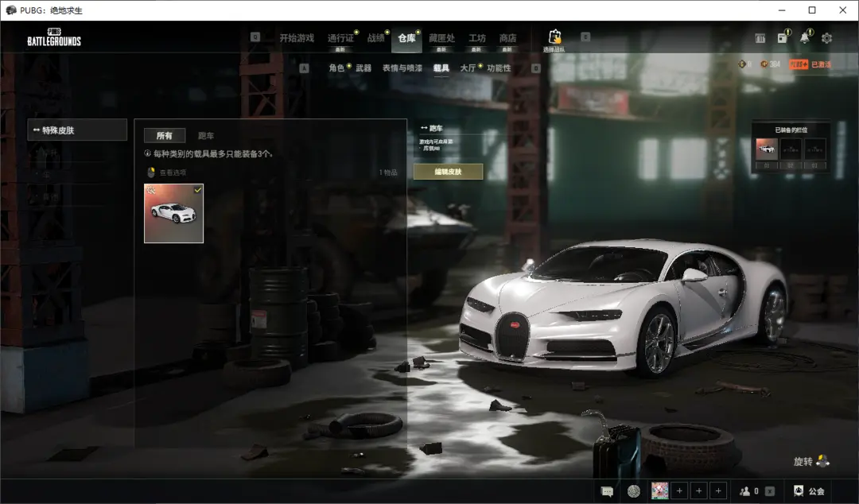This screenshot has height=504, width=859.
Task: Click the mouse icon beside 查看选项
Action: (151, 173)
